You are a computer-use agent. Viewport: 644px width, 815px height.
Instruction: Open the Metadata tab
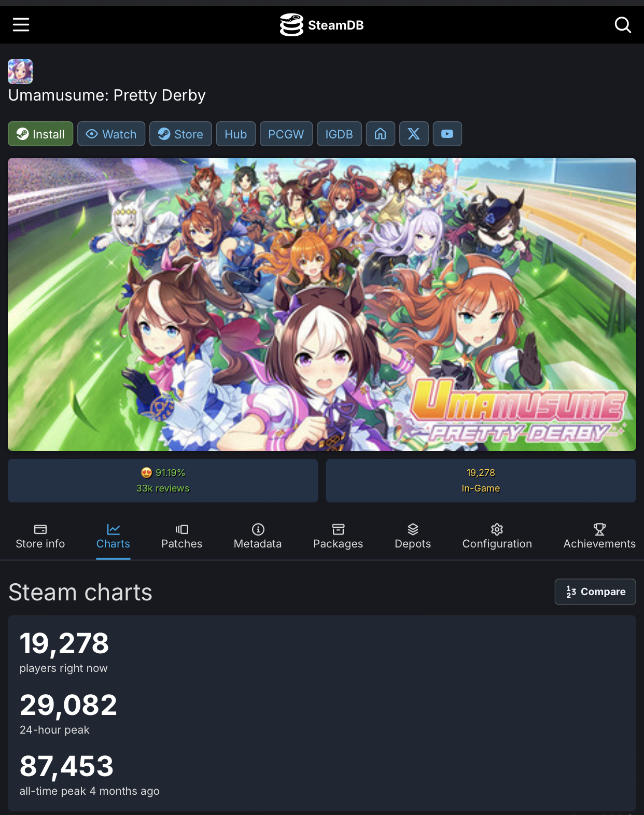click(258, 537)
